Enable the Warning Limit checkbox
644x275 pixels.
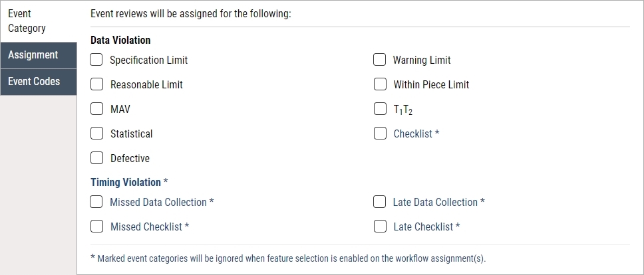point(379,60)
